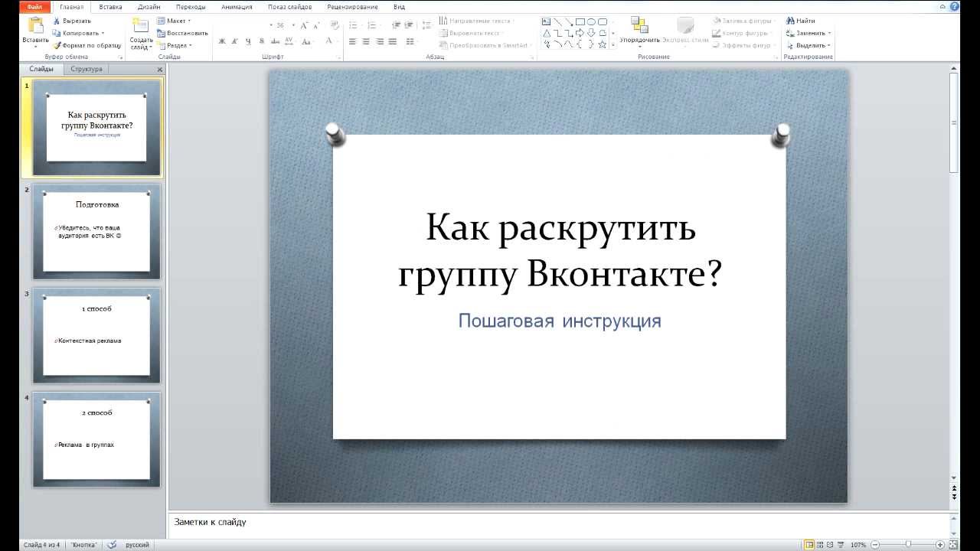Switch to the View (Вид) ribbon tab
This screenshot has width=980, height=551.
(399, 6)
